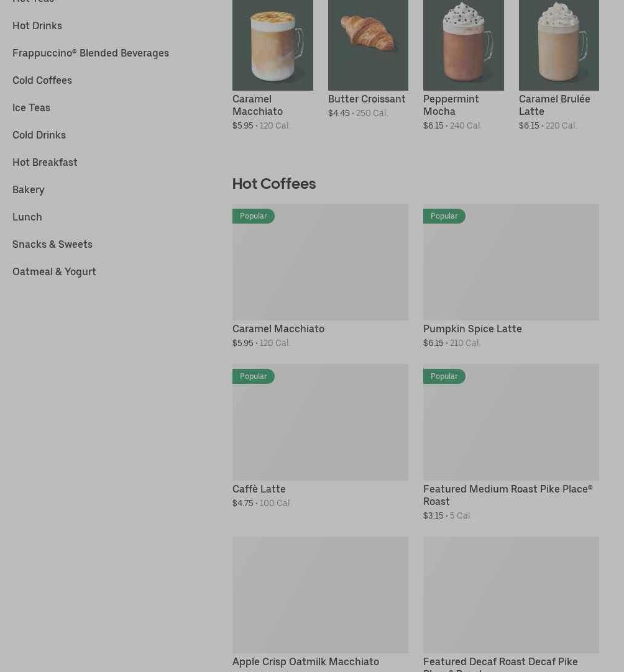
Task: Go to Lunch menu section
Action: pyautogui.click(x=27, y=217)
